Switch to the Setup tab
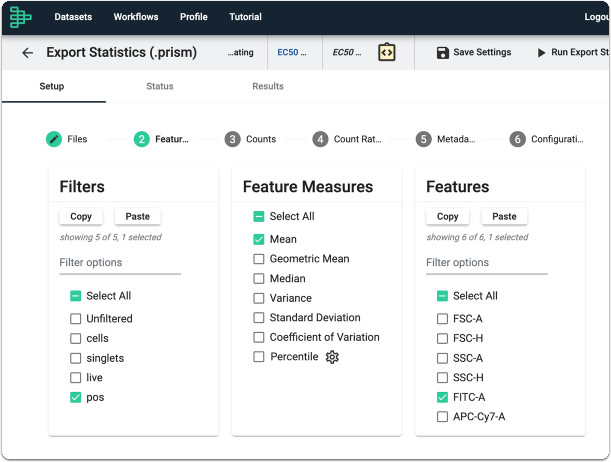Viewport: 611px width, 462px height. [x=52, y=86]
